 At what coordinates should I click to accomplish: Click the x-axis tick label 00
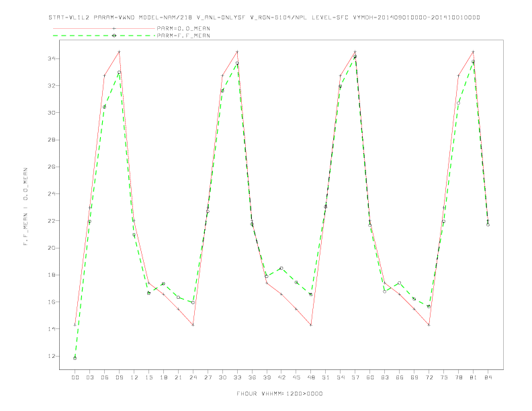point(75,377)
